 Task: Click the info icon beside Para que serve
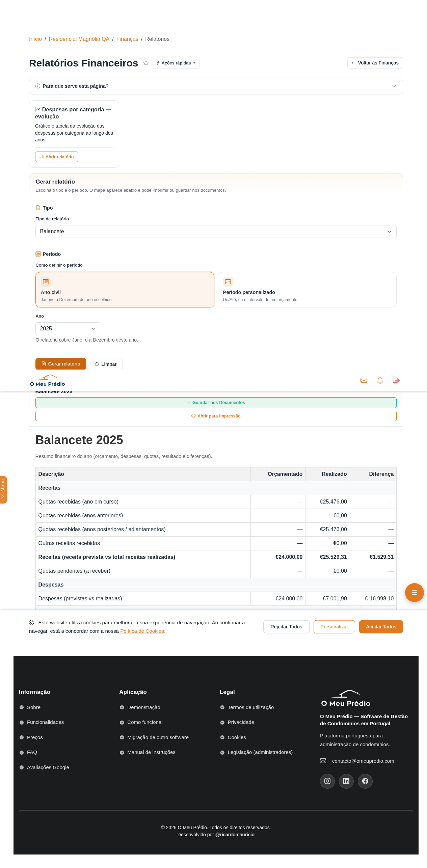[x=38, y=86]
